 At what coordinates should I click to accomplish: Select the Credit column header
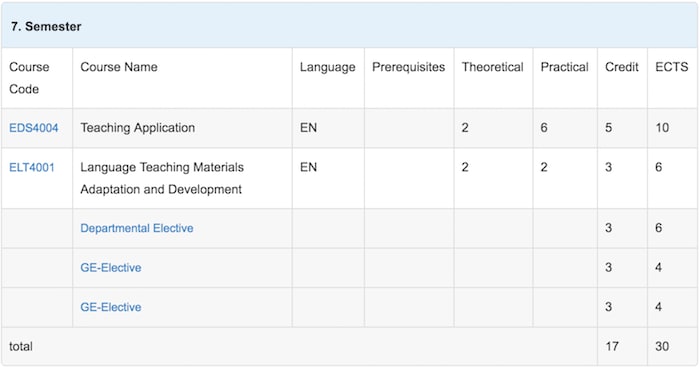622,67
